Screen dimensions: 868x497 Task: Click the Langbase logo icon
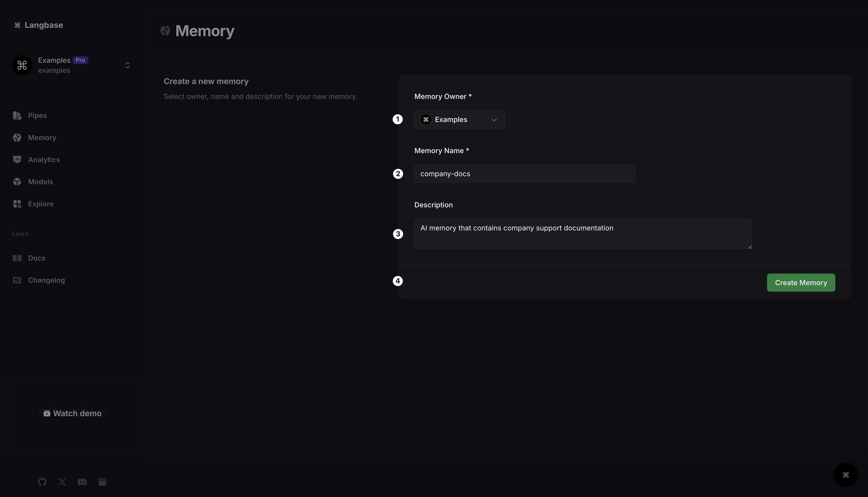pos(17,25)
